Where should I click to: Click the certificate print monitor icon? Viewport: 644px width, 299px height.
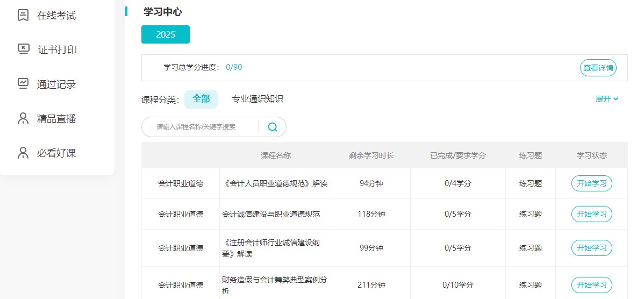pyautogui.click(x=23, y=49)
